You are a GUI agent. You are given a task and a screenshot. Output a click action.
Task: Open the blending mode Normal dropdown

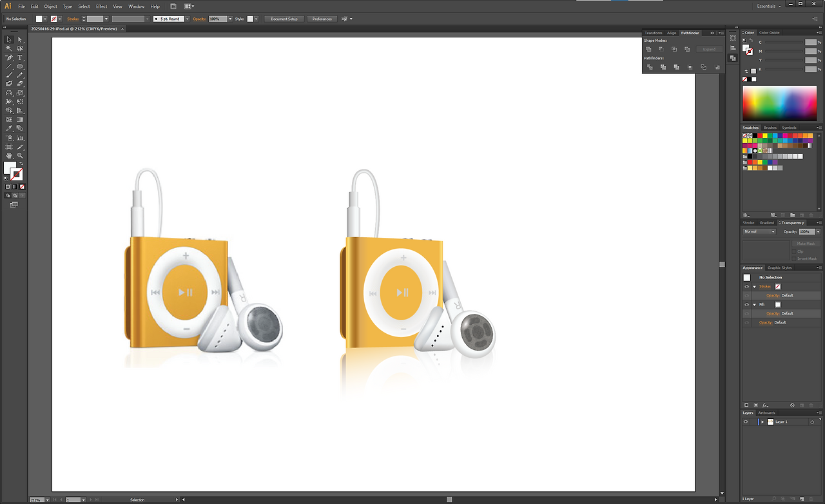click(759, 231)
